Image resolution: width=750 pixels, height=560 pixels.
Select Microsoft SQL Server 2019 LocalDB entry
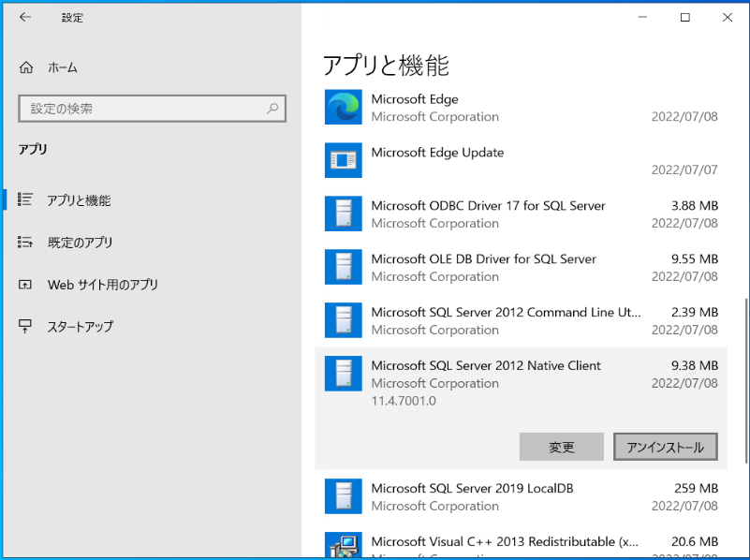(x=472, y=488)
